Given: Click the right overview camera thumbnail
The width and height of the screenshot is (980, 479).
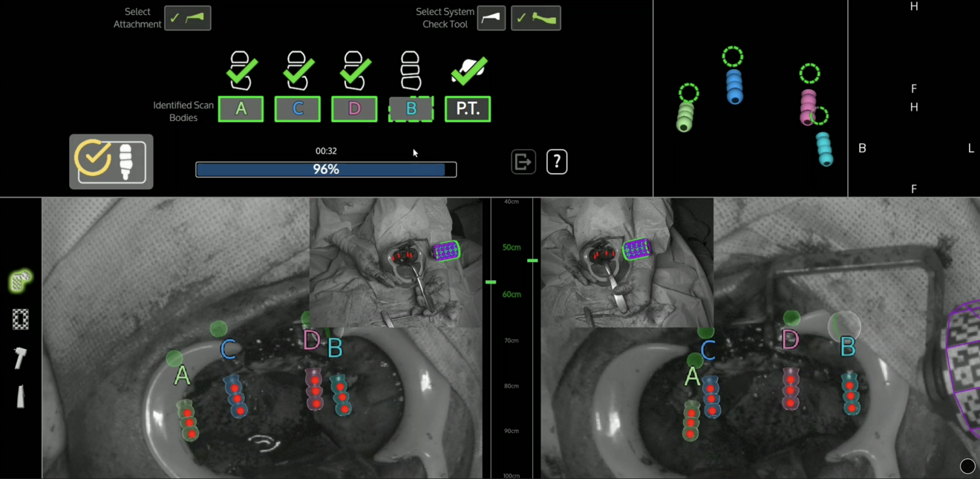Looking at the screenshot, I should point(627,262).
